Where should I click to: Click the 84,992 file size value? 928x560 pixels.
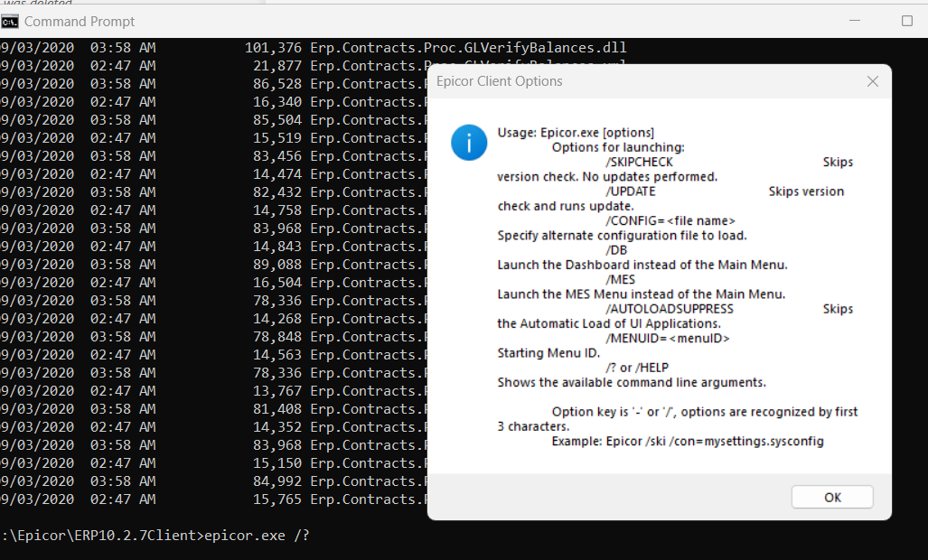point(277,481)
